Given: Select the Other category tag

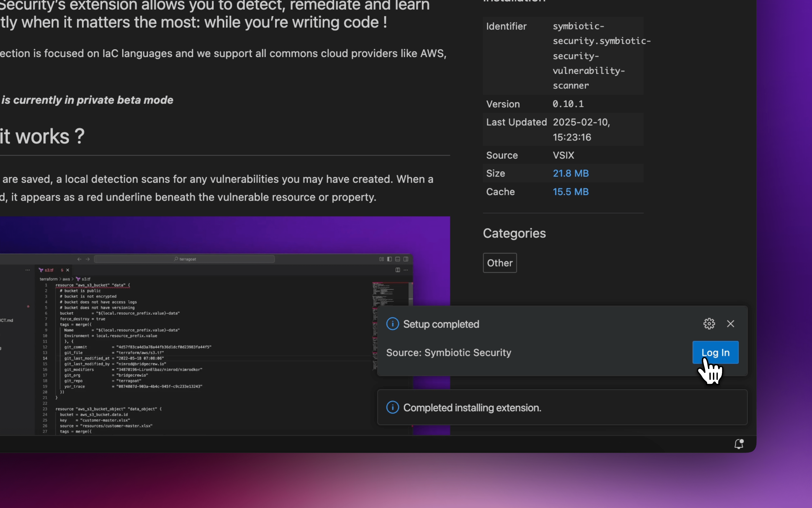Looking at the screenshot, I should (x=500, y=263).
